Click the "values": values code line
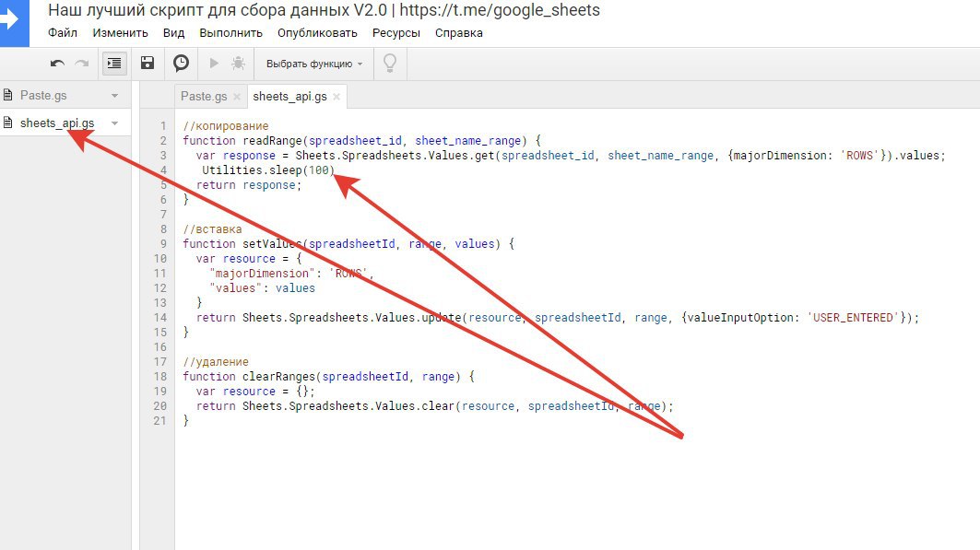This screenshot has width=980, height=550. click(x=263, y=287)
